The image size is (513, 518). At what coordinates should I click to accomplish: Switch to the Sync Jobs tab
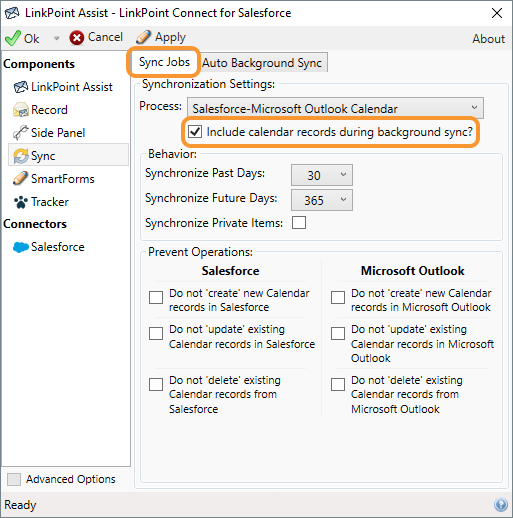(x=164, y=62)
